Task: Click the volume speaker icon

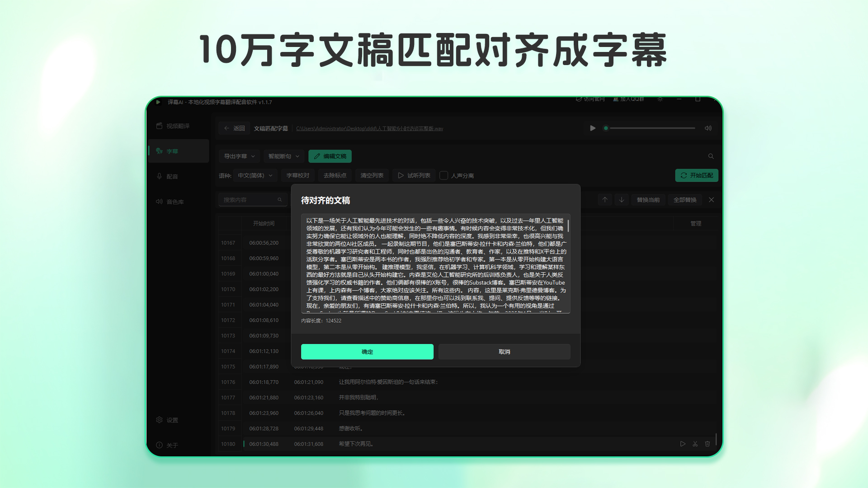Action: (x=708, y=128)
